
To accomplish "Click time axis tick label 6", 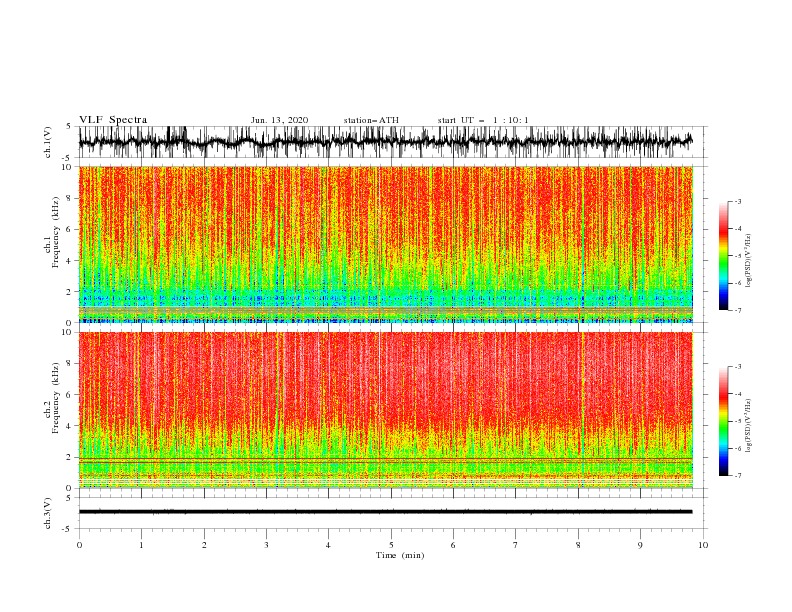I will pos(453,545).
